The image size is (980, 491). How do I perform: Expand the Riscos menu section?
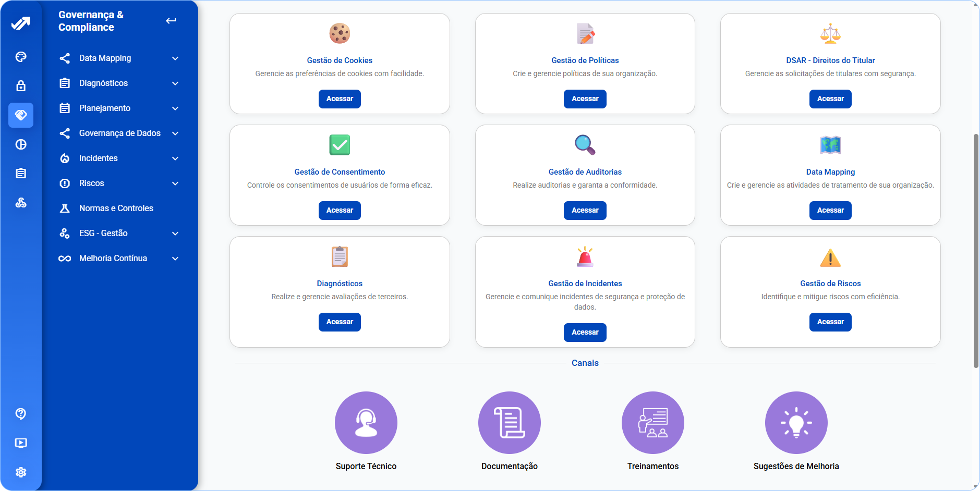coord(119,183)
